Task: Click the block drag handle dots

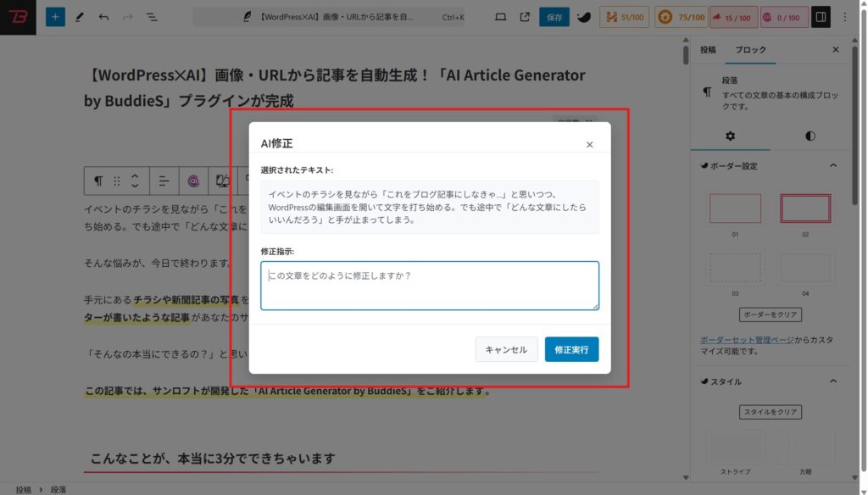Action: 117,181
